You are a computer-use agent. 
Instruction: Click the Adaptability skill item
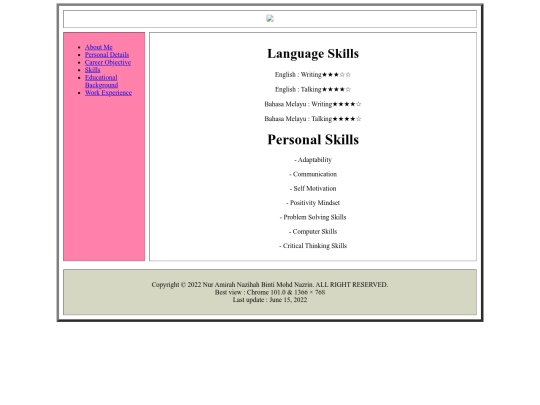point(313,160)
